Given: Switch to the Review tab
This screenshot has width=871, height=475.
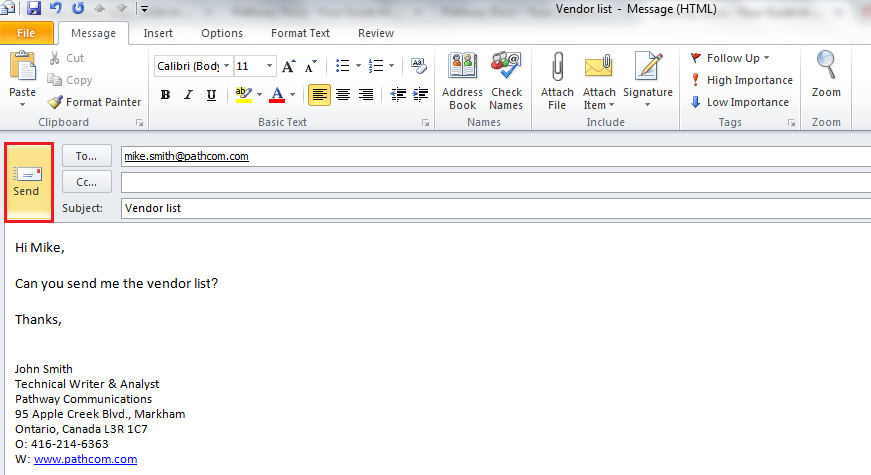Looking at the screenshot, I should click(x=376, y=33).
